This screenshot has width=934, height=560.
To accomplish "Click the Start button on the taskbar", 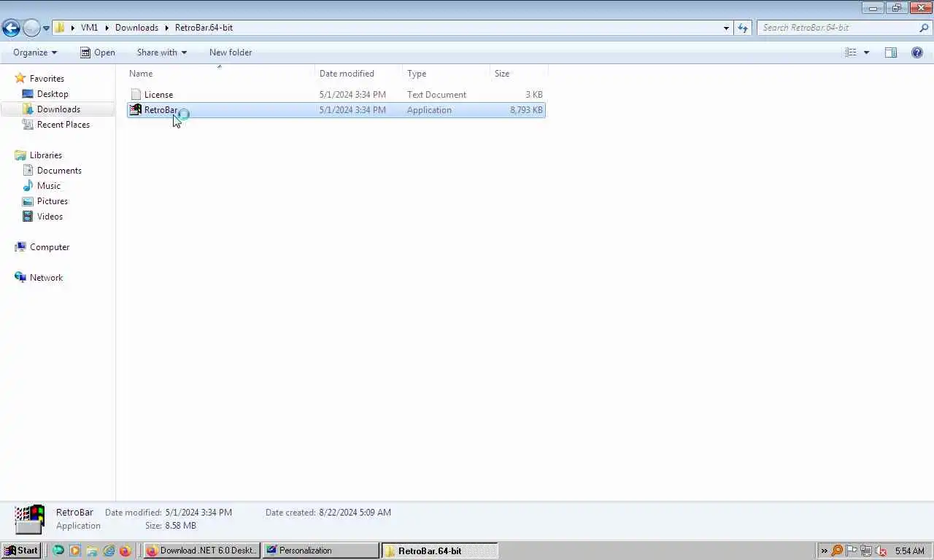I will (x=20, y=551).
